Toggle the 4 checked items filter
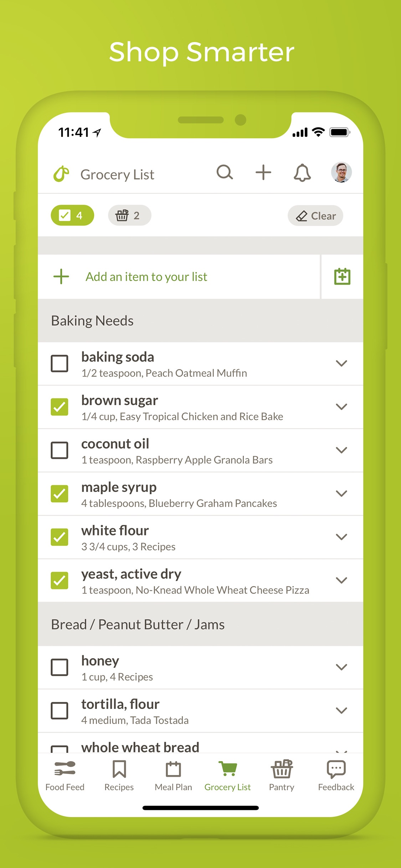The height and width of the screenshot is (868, 401). [x=72, y=215]
